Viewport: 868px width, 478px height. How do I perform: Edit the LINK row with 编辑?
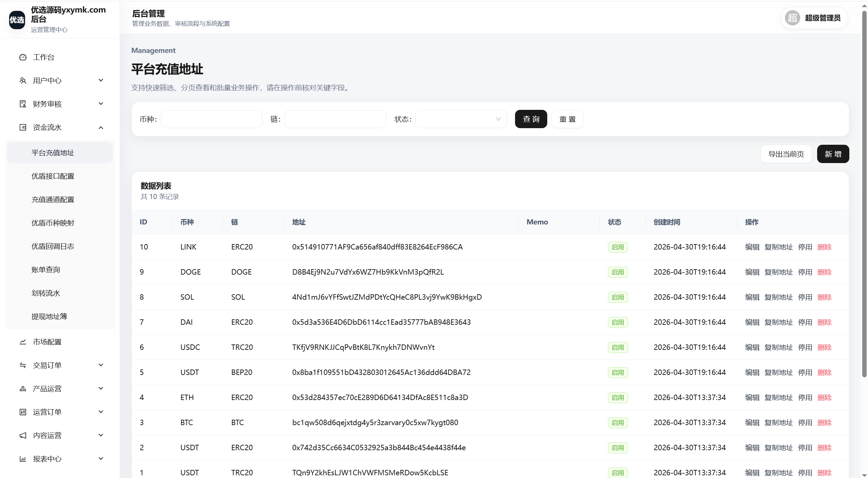point(752,247)
